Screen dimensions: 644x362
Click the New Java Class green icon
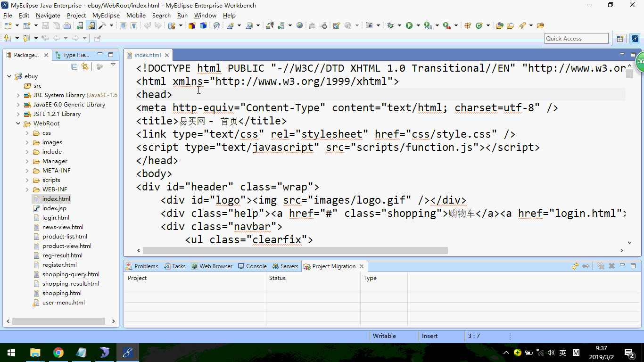[x=479, y=25]
